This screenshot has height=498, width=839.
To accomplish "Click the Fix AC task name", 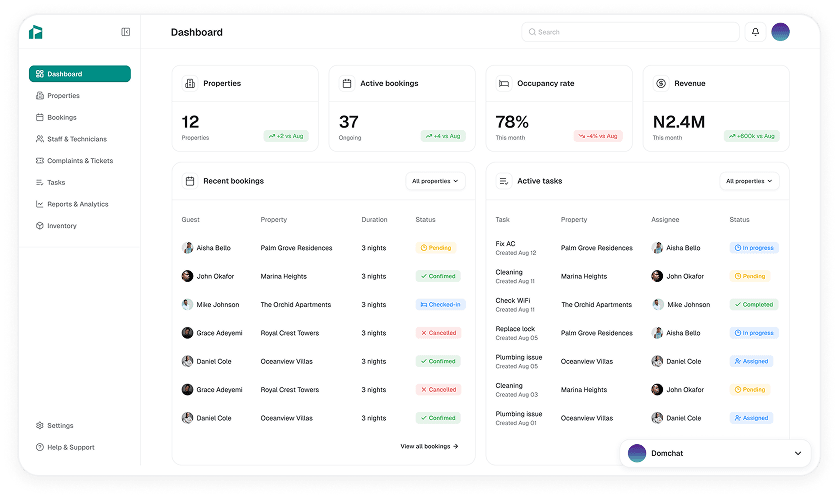I will pos(505,243).
